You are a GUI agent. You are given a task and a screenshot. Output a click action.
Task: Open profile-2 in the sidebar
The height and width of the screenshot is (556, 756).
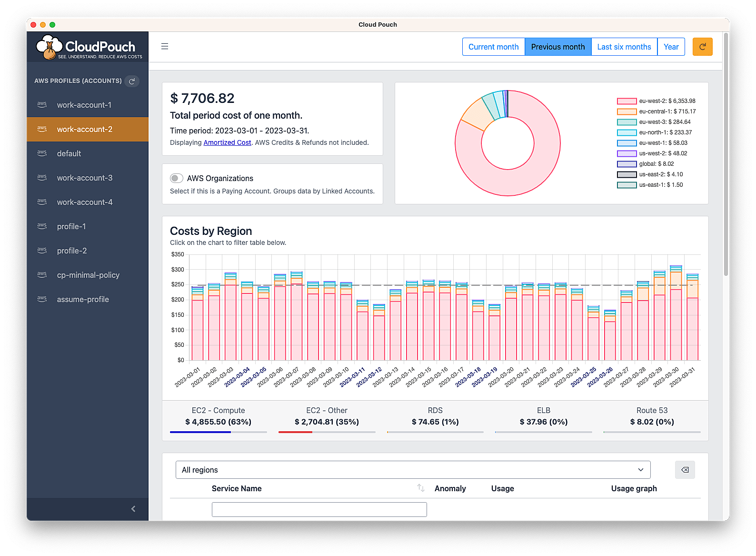click(x=88, y=251)
